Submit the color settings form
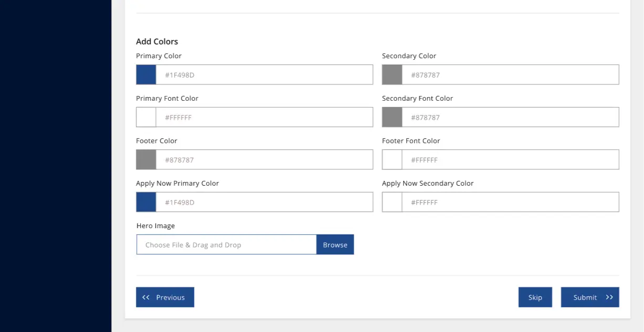644x332 pixels. click(590, 297)
